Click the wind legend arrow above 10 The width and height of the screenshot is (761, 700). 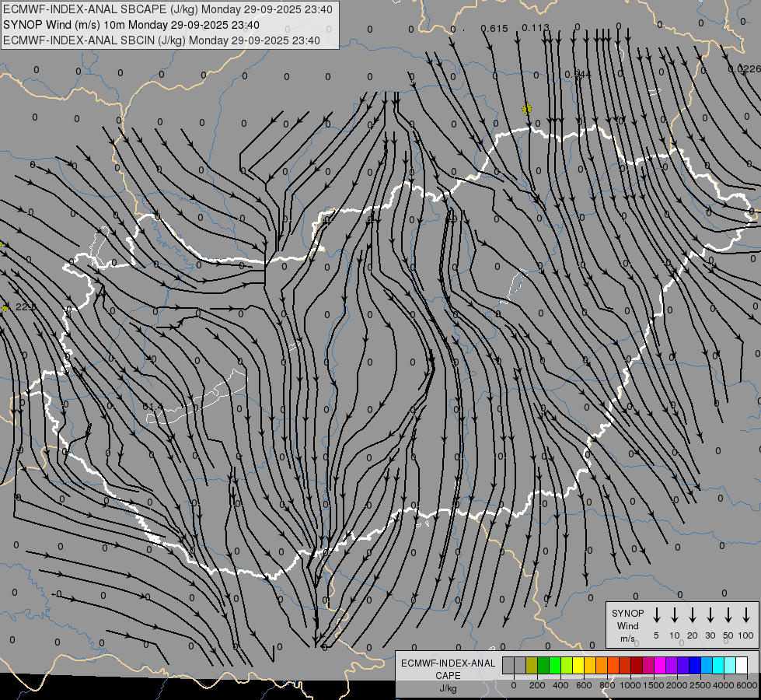pyautogui.click(x=675, y=615)
